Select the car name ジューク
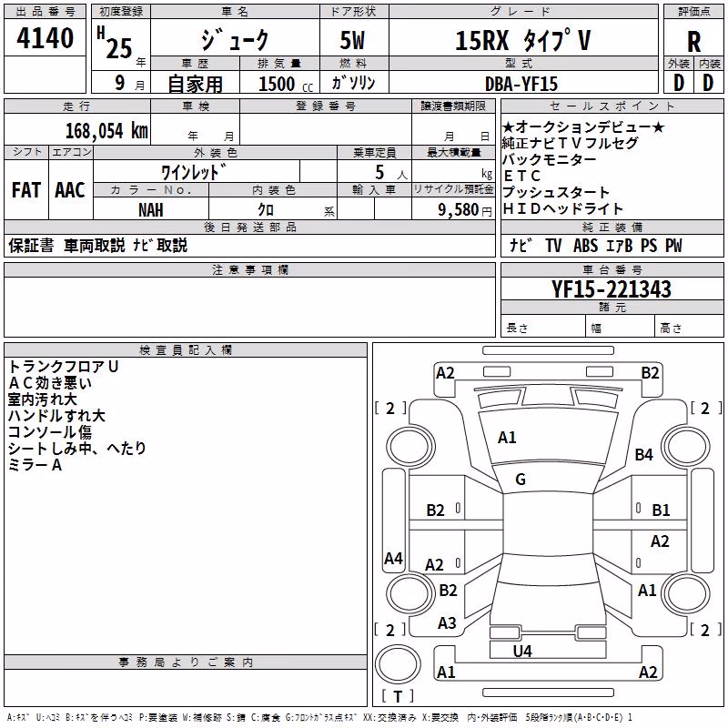Viewport: 728px width, 728px height. (x=235, y=39)
